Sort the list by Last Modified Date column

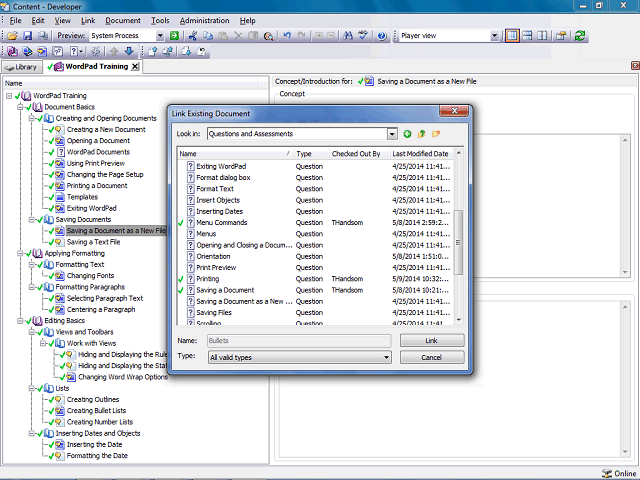pos(421,154)
